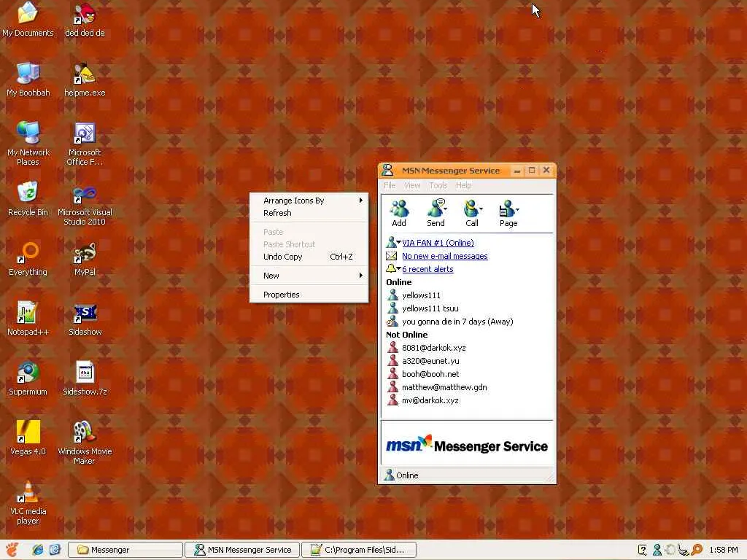The width and height of the screenshot is (747, 560).
Task: Select contact you gonna die in 7 days (Away)
Action: tap(457, 322)
